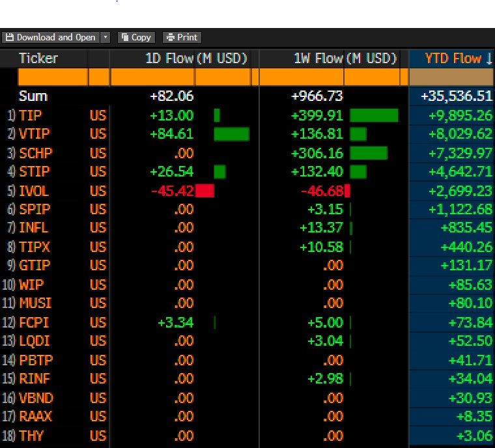495x448 pixels.
Task: Expand the Download and Open dropdown arrow
Action: click(106, 38)
